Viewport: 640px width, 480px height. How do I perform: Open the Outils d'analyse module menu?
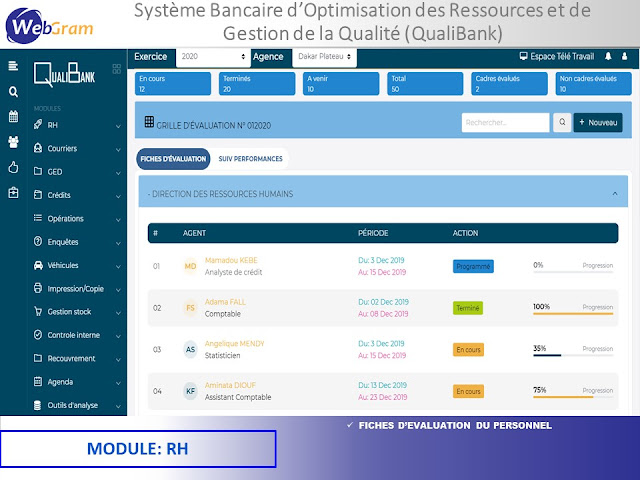click(x=78, y=405)
